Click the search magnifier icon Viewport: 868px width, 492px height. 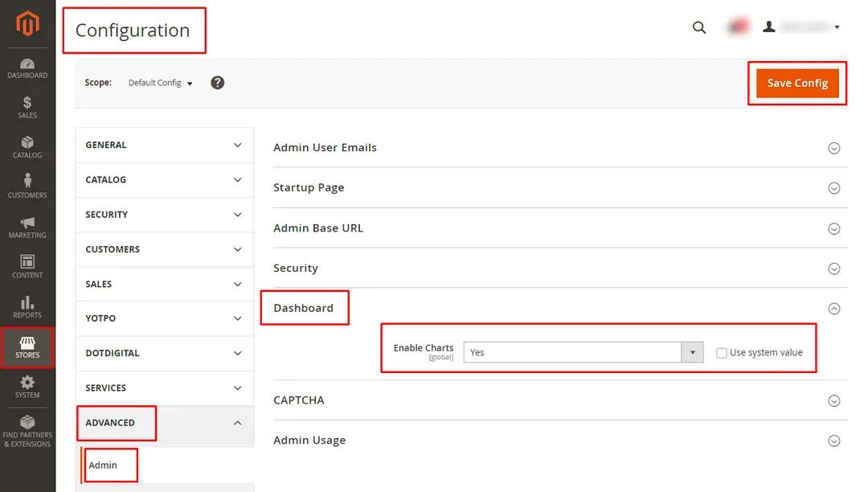tap(698, 27)
